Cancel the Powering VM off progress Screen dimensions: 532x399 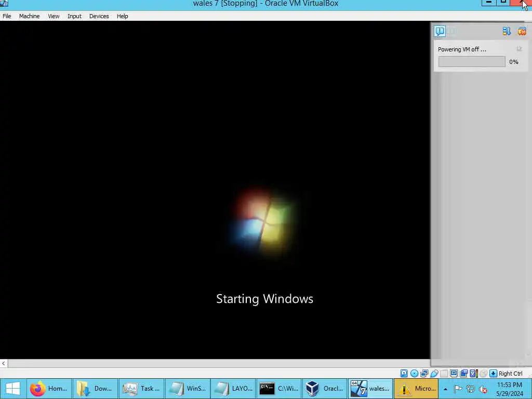pos(519,49)
